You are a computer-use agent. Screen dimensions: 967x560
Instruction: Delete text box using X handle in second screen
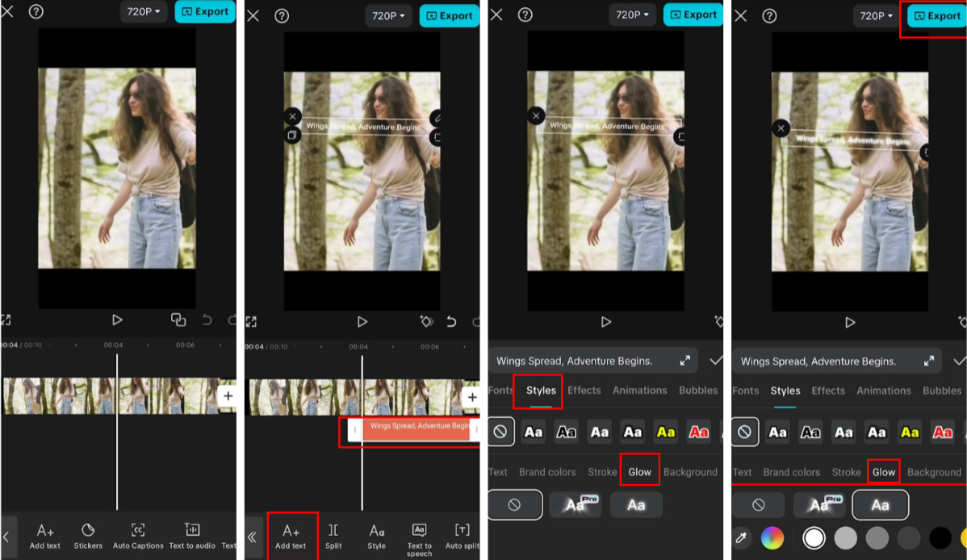coord(292,116)
